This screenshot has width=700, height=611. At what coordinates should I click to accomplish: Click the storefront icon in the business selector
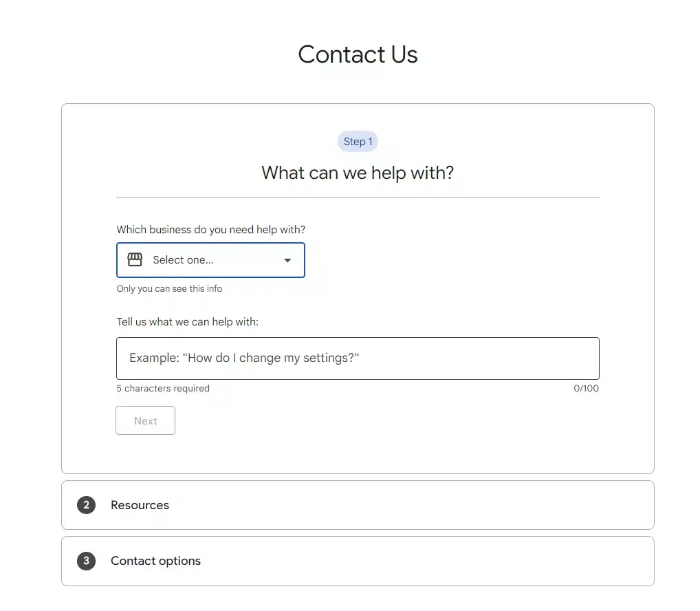[135, 260]
